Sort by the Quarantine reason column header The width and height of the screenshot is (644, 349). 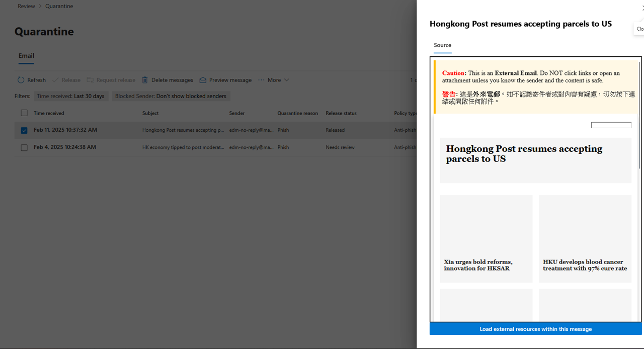pos(298,113)
